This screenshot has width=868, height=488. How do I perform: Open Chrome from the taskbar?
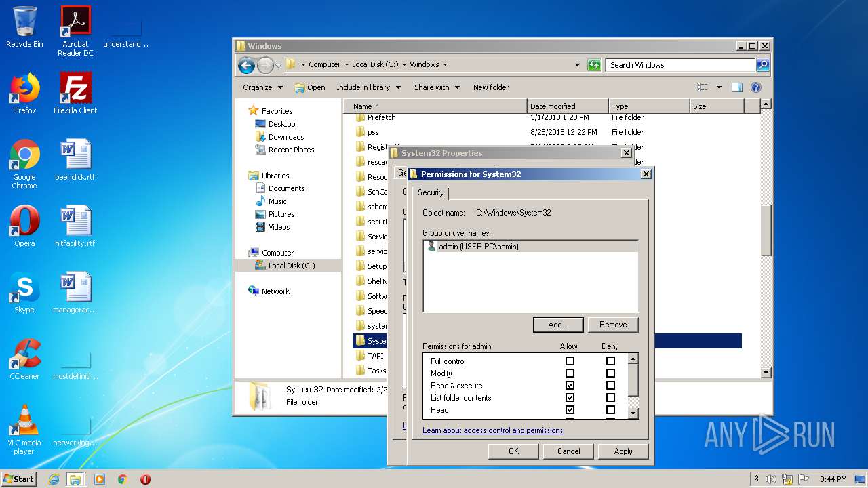[x=122, y=479]
